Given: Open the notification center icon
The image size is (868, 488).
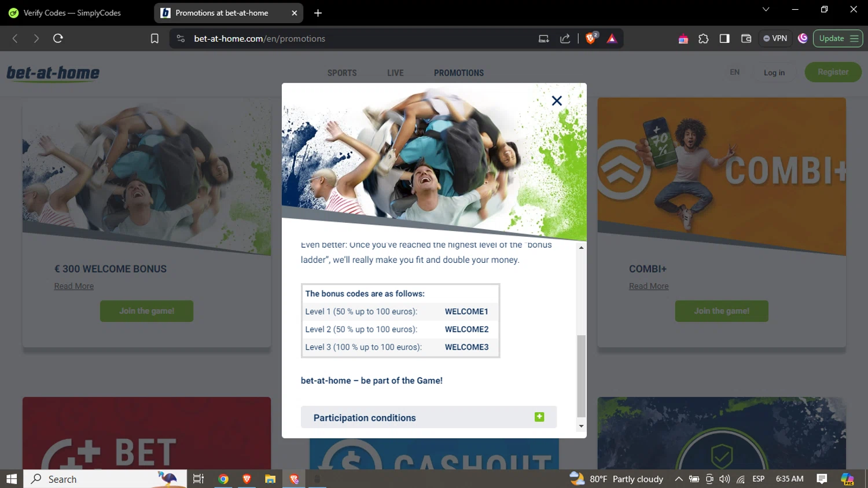Looking at the screenshot, I should click(x=822, y=479).
